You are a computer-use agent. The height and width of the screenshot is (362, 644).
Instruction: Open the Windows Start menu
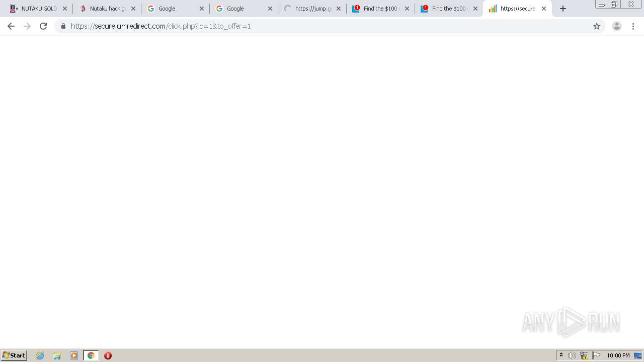coord(14,355)
